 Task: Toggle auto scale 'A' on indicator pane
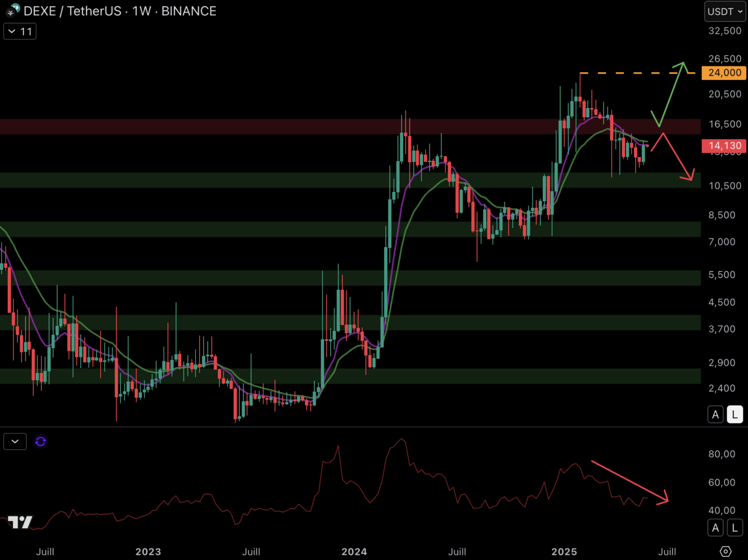[715, 528]
